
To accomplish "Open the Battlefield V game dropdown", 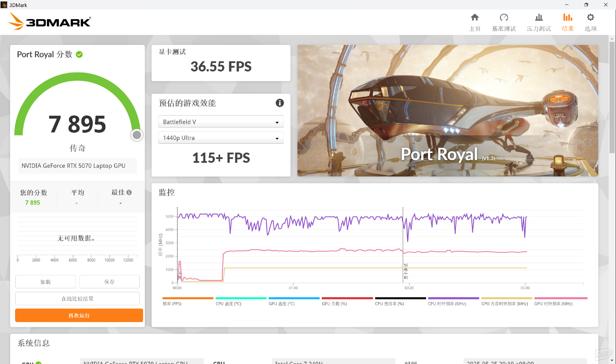I will 221,122.
